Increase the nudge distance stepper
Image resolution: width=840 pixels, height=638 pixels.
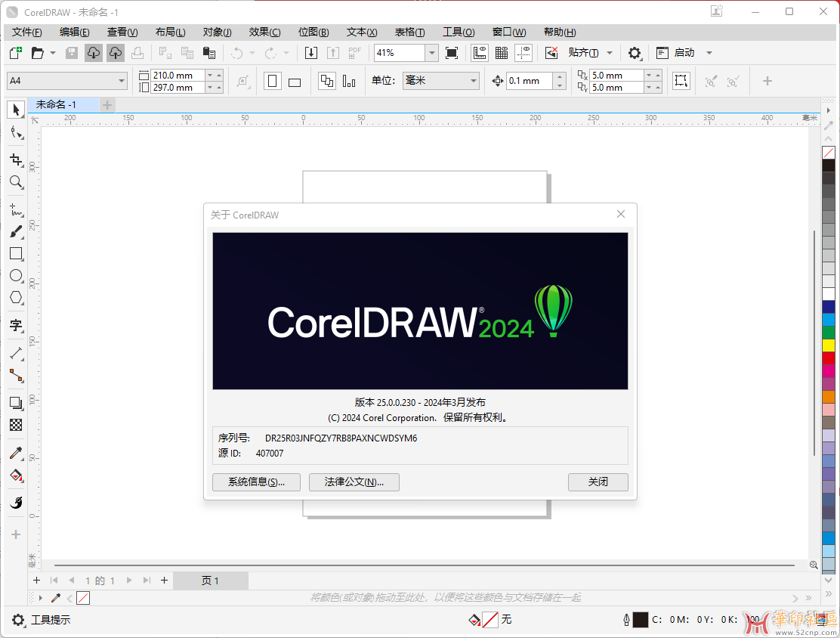[x=560, y=76]
